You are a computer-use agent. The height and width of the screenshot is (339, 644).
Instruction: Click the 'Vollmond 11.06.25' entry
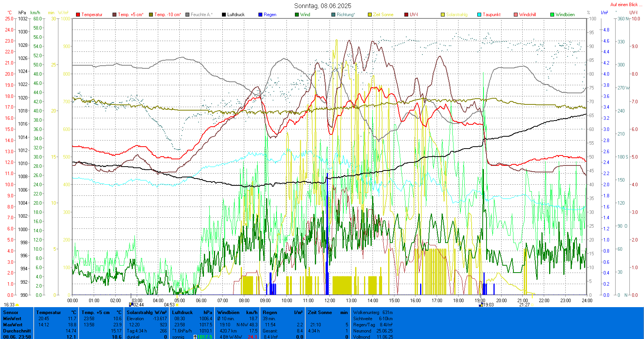[373, 337]
